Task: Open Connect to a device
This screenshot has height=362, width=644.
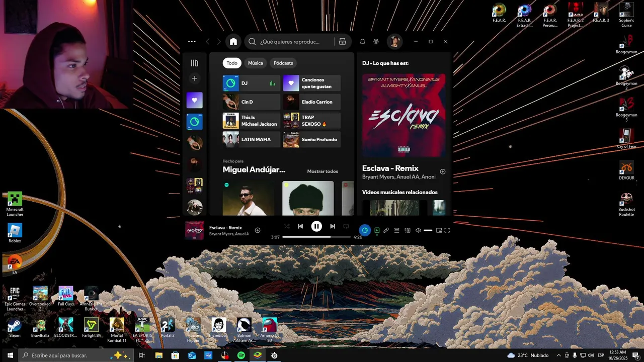Action: pos(408,230)
